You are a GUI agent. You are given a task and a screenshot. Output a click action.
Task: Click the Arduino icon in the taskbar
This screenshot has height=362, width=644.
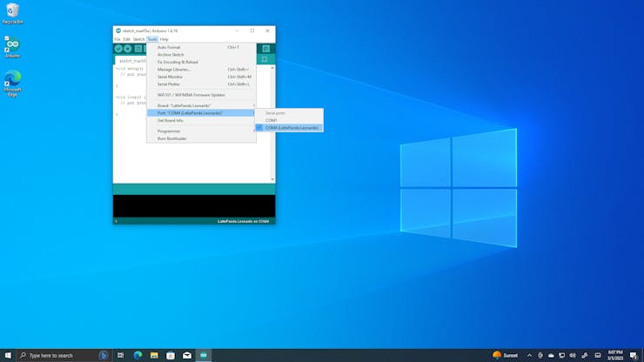tap(204, 355)
